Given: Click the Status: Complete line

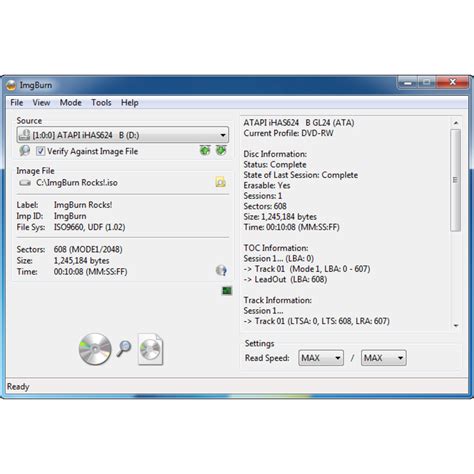Looking at the screenshot, I should tap(275, 165).
